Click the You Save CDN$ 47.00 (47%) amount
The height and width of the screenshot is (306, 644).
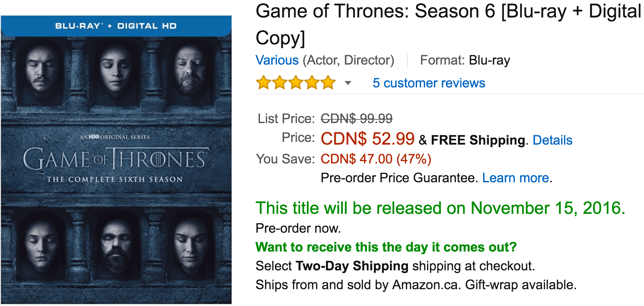click(x=376, y=159)
